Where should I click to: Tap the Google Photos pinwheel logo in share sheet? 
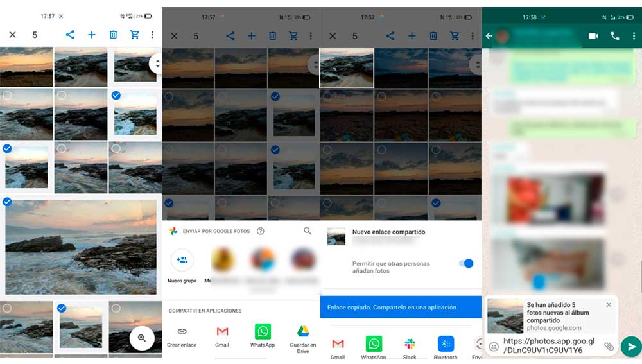coord(173,231)
